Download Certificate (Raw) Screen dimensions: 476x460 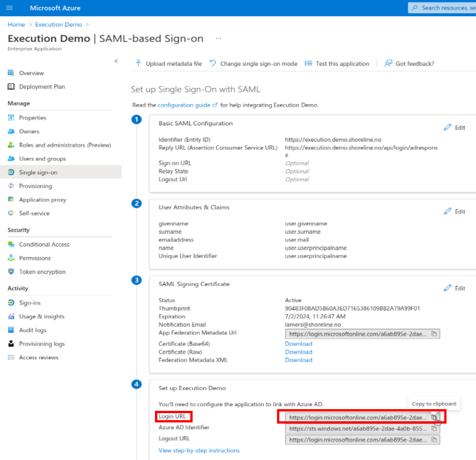(x=298, y=352)
